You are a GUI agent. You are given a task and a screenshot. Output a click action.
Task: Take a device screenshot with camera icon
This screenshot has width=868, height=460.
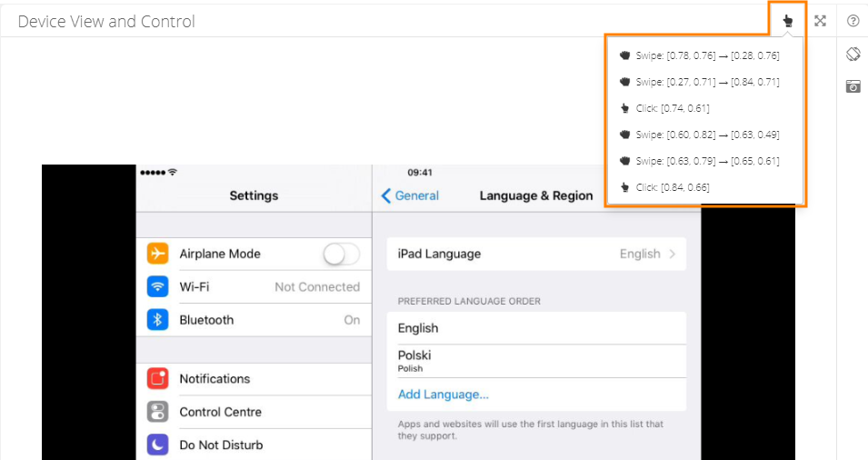tap(853, 86)
